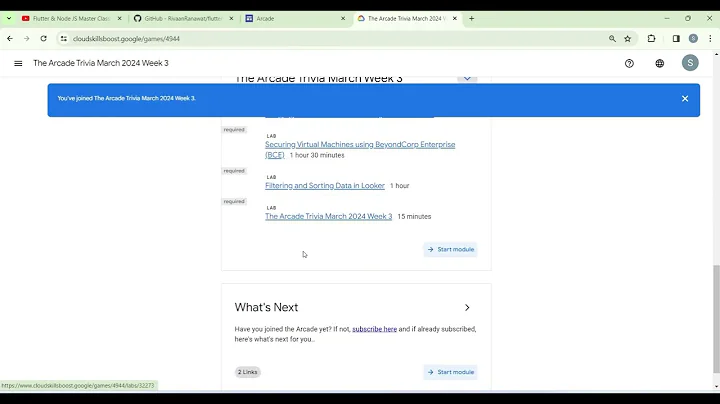Screen dimensions: 720x404
Task: Go back using browser back arrow
Action: (10, 39)
